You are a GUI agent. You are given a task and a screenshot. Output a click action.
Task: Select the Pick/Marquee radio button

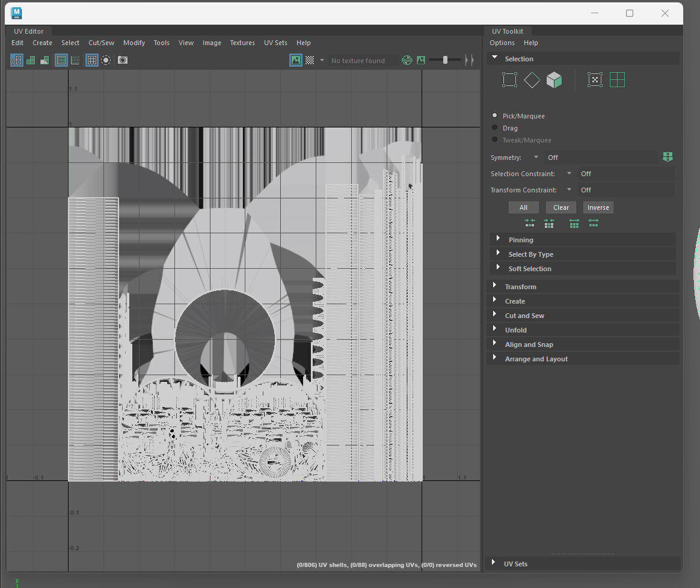click(495, 115)
